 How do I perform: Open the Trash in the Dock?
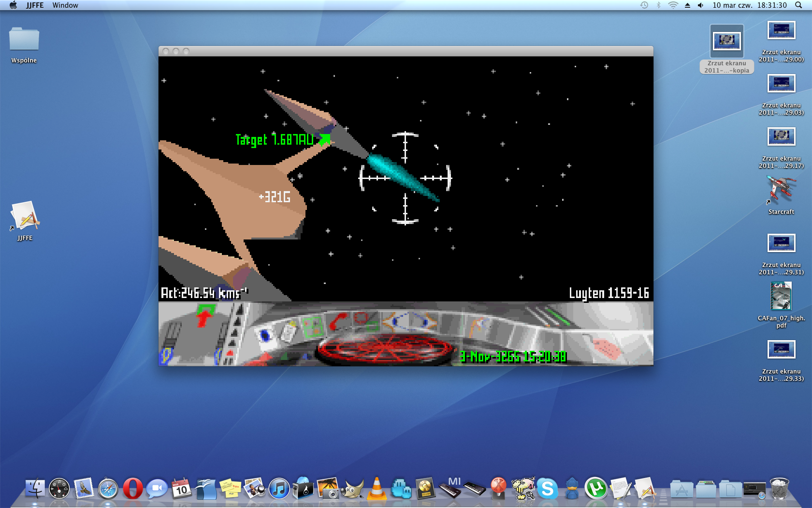click(x=779, y=488)
